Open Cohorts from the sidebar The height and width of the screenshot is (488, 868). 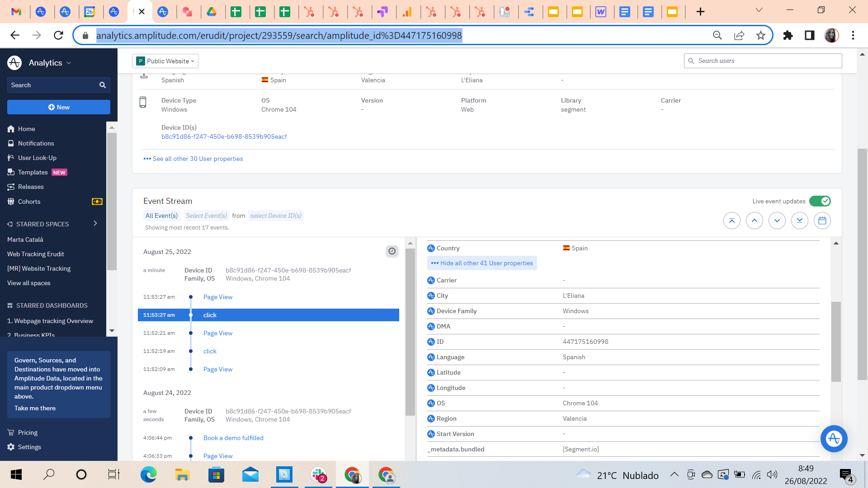29,202
